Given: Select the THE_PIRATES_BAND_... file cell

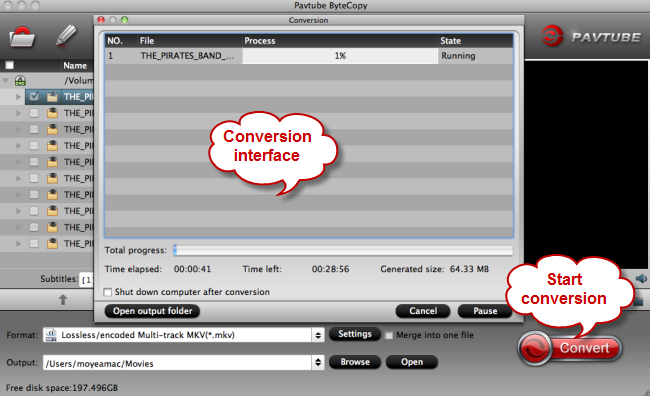Looking at the screenshot, I should click(x=187, y=56).
